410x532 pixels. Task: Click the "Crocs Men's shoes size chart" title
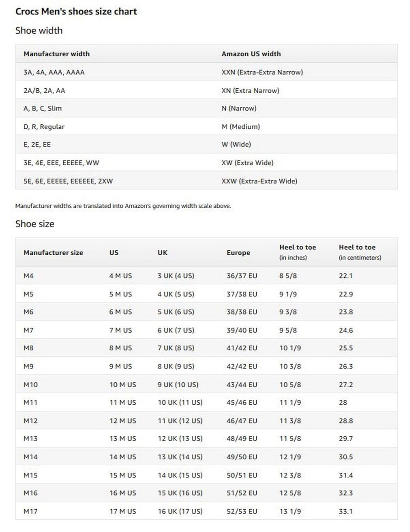click(x=76, y=12)
